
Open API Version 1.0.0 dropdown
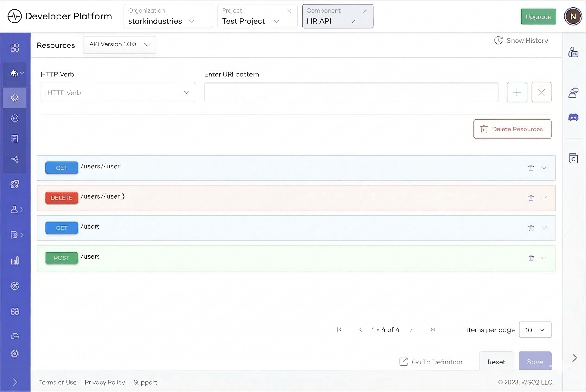click(120, 44)
